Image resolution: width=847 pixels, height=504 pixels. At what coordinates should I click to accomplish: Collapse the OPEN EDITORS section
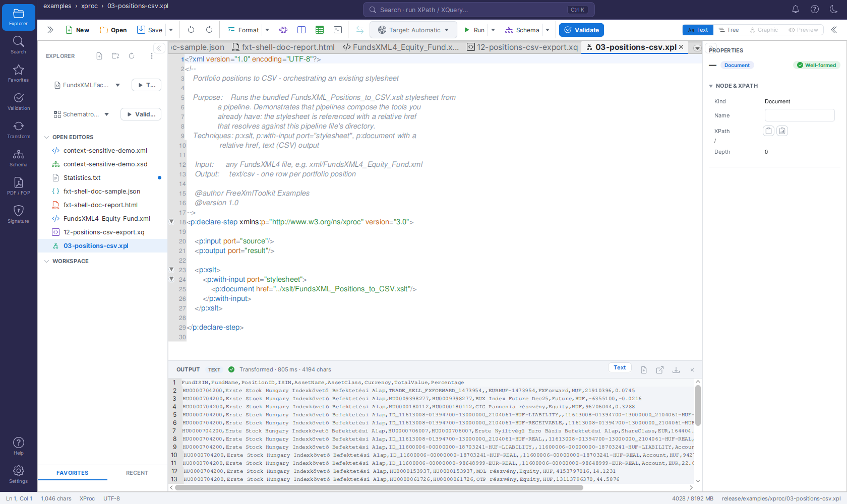pyautogui.click(x=47, y=137)
